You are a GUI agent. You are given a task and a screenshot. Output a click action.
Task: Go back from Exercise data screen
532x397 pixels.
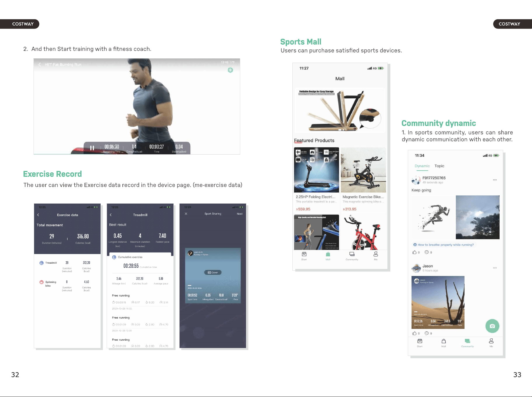click(38, 215)
